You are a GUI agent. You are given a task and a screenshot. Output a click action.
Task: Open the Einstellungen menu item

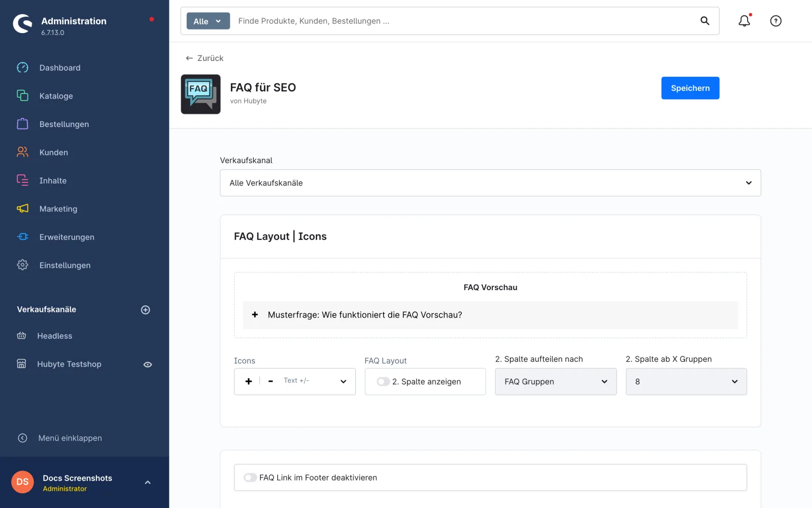coord(65,265)
